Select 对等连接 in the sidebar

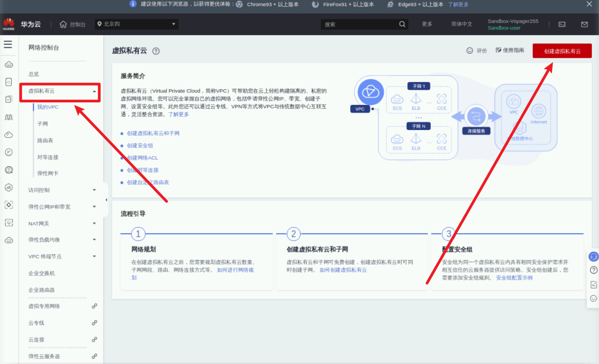[48, 157]
